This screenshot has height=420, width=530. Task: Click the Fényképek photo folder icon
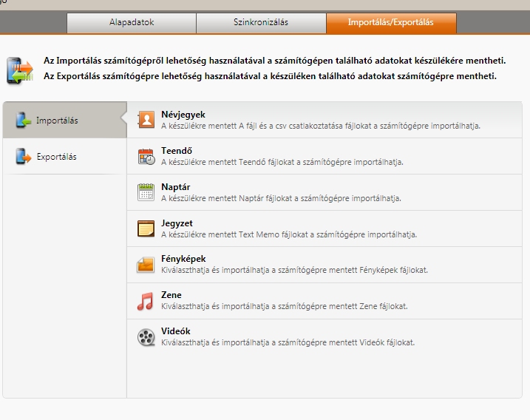click(x=146, y=265)
